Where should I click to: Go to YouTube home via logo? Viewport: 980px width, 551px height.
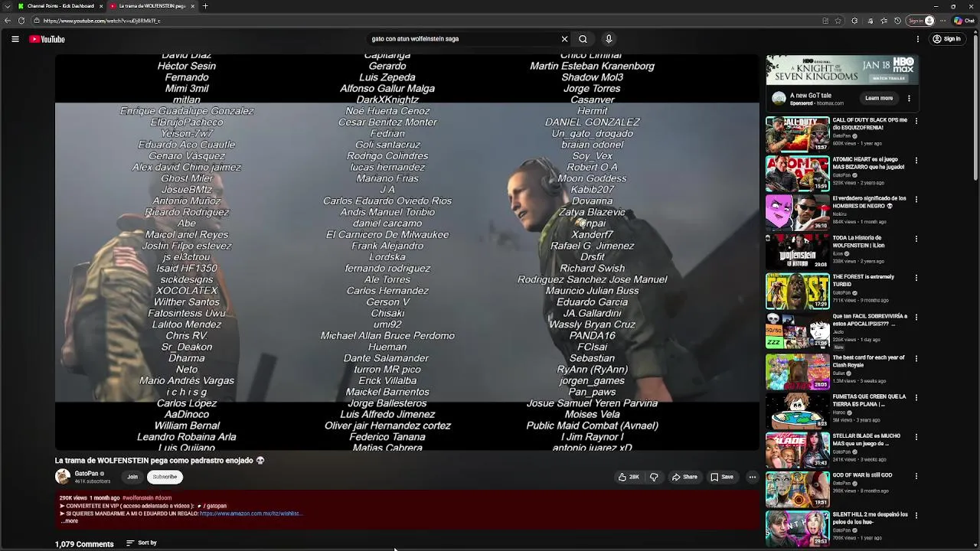(x=47, y=39)
